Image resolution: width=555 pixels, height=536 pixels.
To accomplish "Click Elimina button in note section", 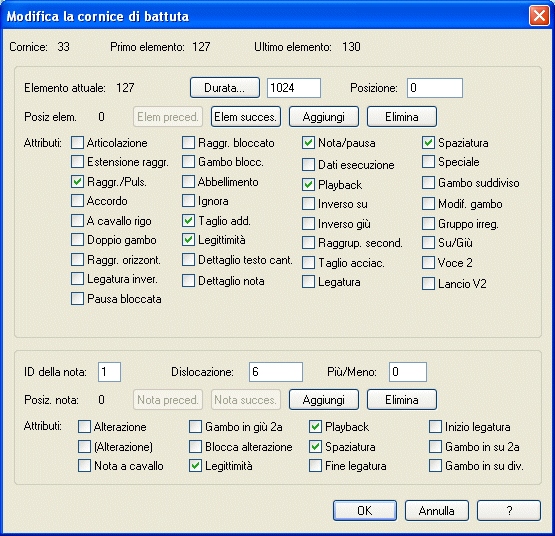I will (x=402, y=400).
